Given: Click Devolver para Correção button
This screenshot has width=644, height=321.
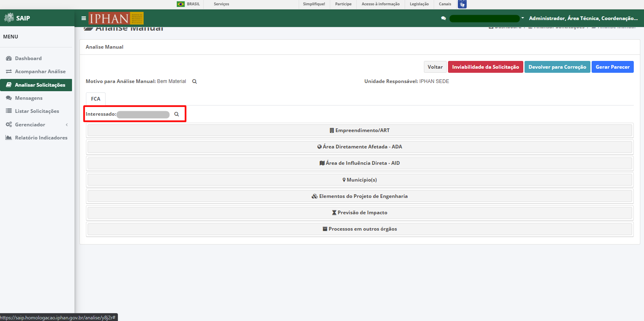Looking at the screenshot, I should coord(557,67).
